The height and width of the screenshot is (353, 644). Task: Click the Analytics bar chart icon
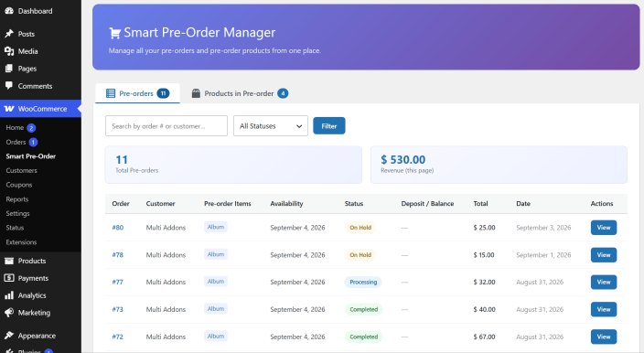[x=9, y=295]
